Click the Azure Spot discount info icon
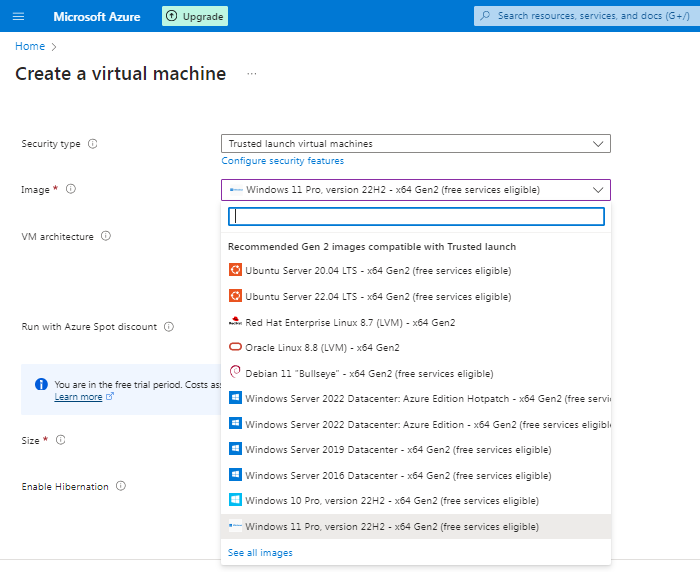 [x=169, y=327]
